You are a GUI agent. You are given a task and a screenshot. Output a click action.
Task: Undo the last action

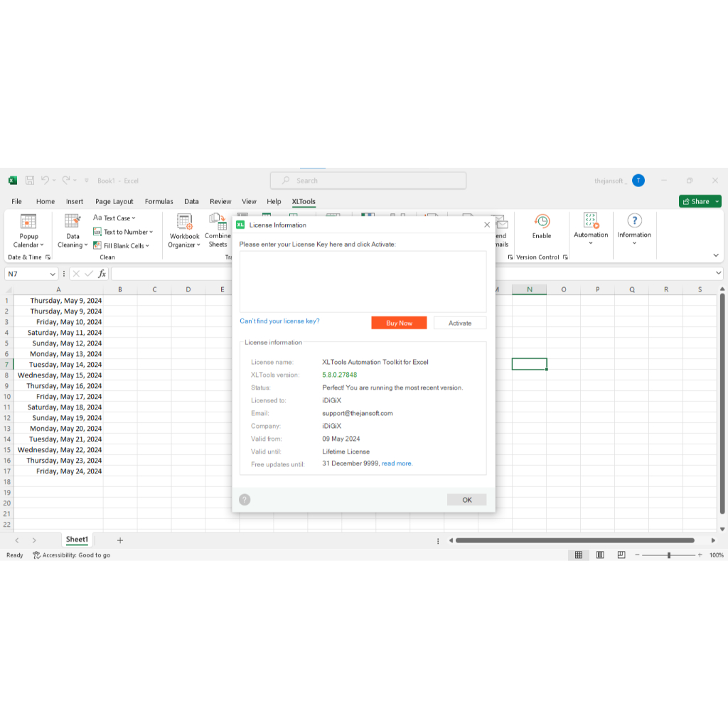point(45,180)
